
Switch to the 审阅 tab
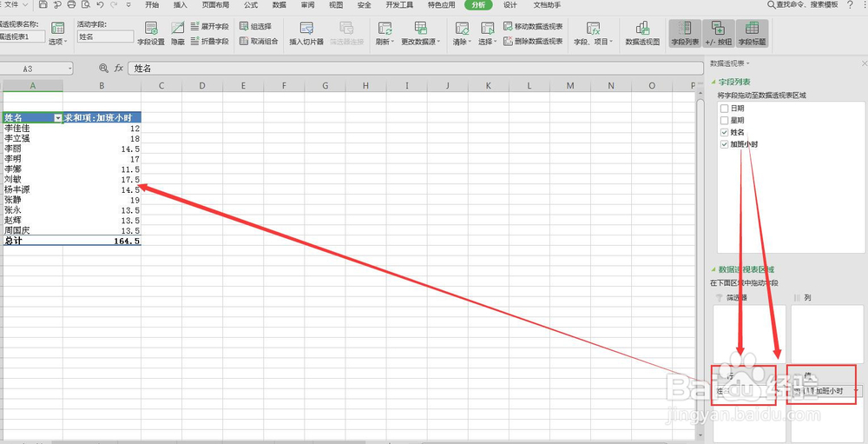308,5
